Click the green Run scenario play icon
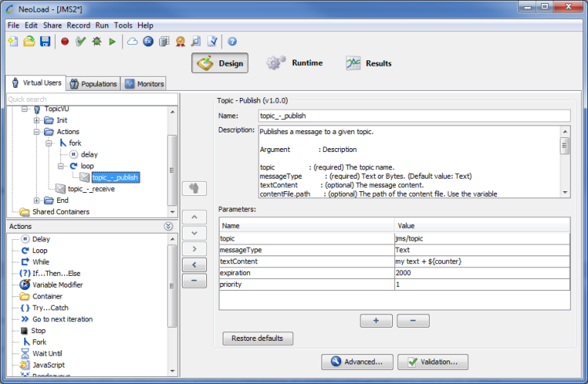Image resolution: width=588 pixels, height=384 pixels. click(x=112, y=42)
